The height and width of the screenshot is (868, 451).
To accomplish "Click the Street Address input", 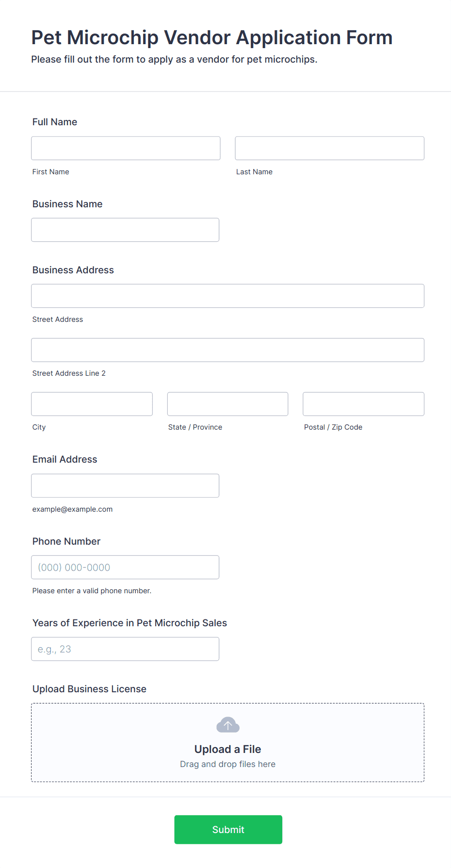I will tap(227, 296).
